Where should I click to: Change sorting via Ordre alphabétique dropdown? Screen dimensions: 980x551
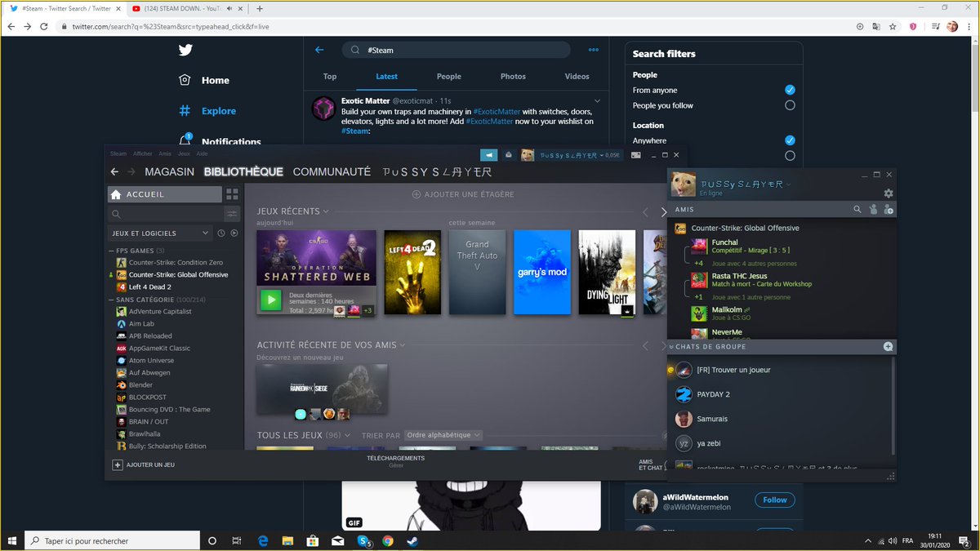(x=443, y=435)
